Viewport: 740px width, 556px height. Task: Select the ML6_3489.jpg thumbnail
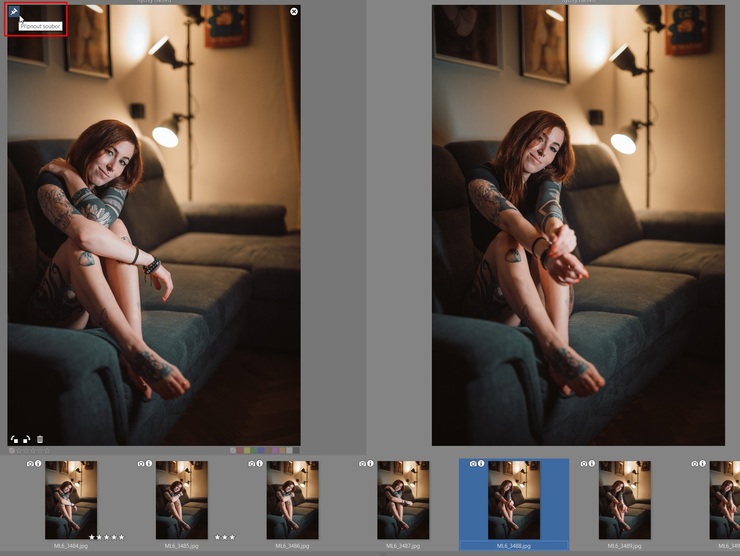coord(625,500)
